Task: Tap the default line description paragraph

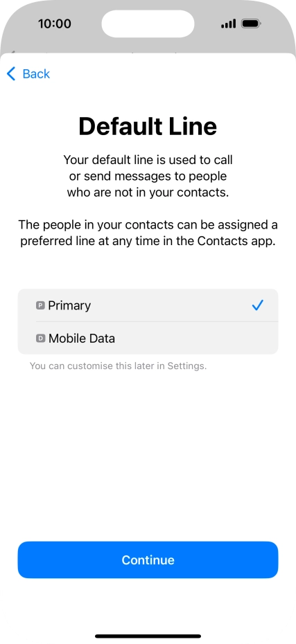Action: [148, 176]
